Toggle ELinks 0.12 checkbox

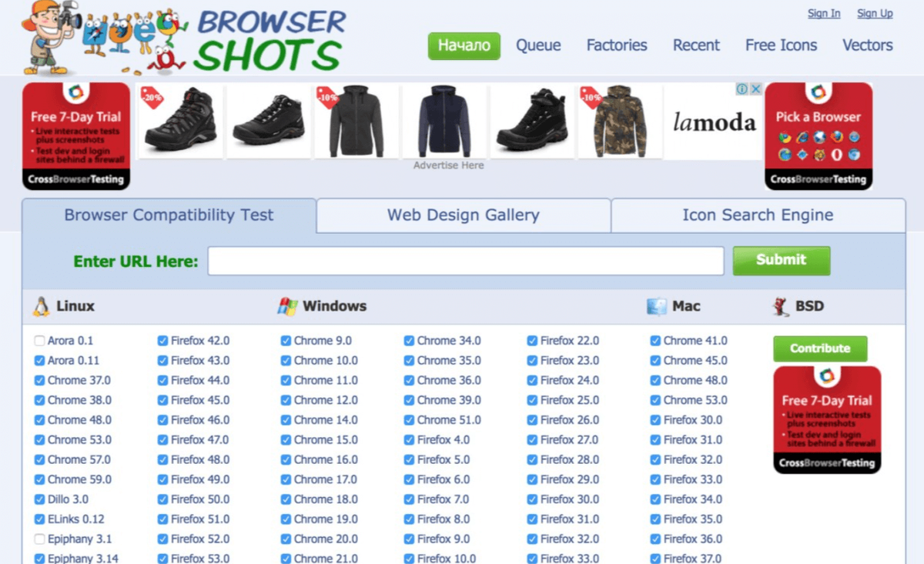[x=40, y=519]
